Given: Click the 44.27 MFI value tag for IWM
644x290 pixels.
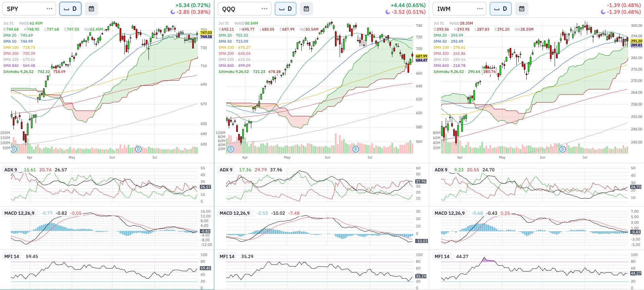Looking at the screenshot, I should pos(636,273).
